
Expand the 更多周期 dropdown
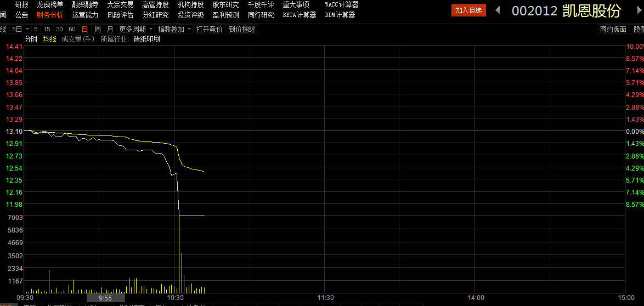(151, 29)
